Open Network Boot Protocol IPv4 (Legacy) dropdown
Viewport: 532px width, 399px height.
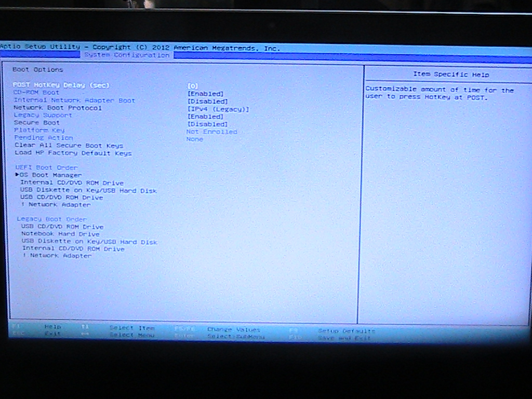[218, 109]
